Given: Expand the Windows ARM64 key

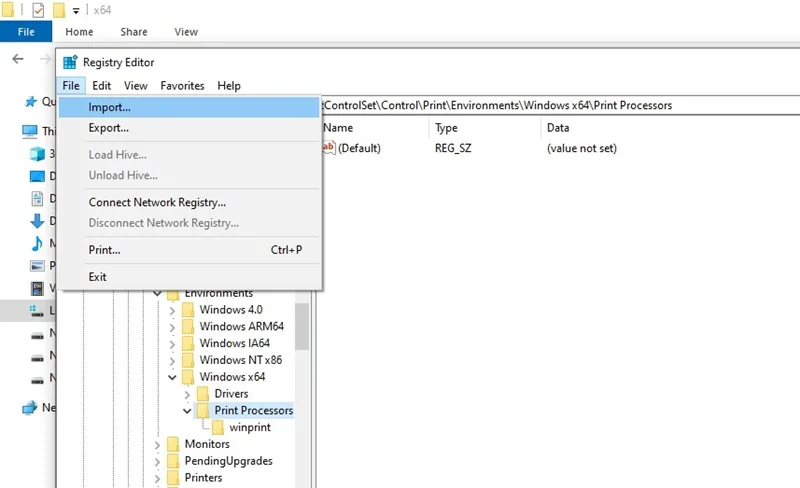Looking at the screenshot, I should click(172, 327).
